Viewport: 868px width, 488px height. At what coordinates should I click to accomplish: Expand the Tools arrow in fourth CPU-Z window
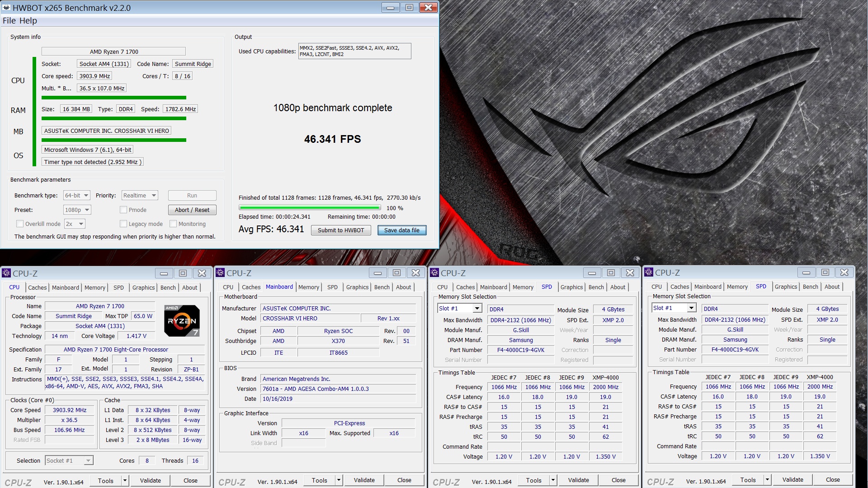[768, 480]
